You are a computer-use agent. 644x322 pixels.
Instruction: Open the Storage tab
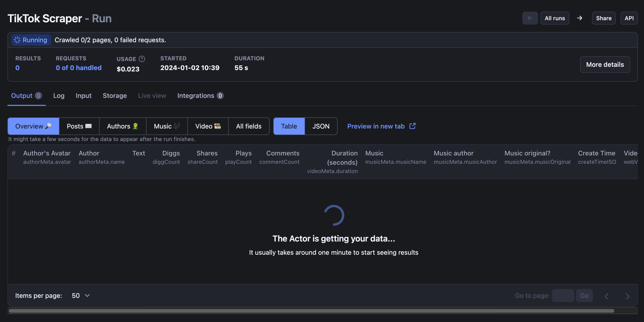pos(114,96)
